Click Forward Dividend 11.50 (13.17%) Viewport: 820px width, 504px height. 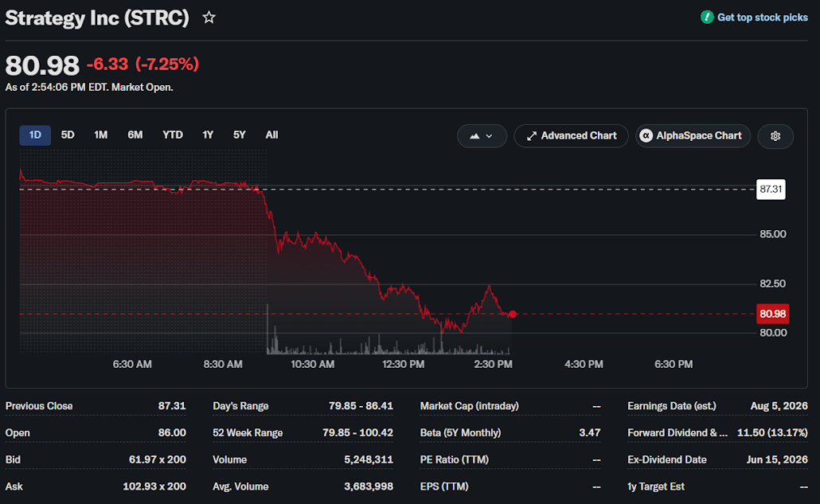[772, 433]
